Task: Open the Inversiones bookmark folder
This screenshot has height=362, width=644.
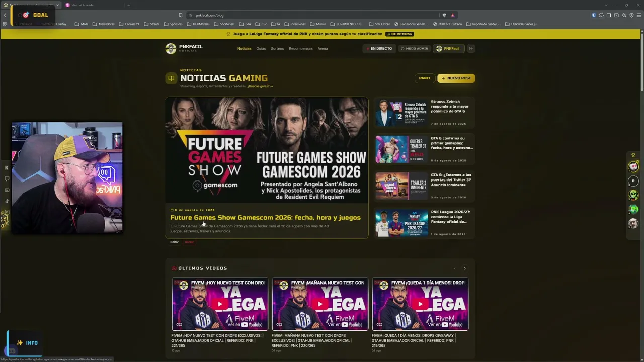Action: 295,24
